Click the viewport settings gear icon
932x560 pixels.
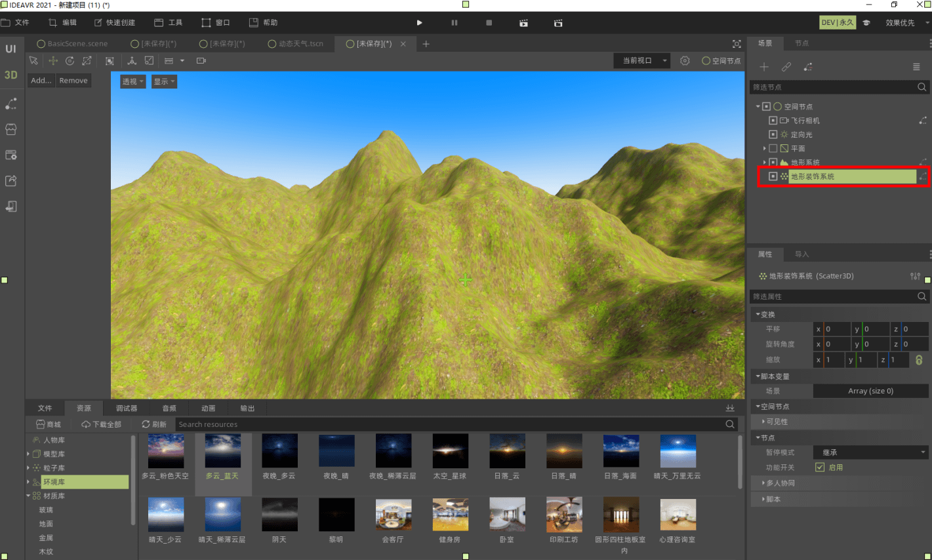pos(685,60)
